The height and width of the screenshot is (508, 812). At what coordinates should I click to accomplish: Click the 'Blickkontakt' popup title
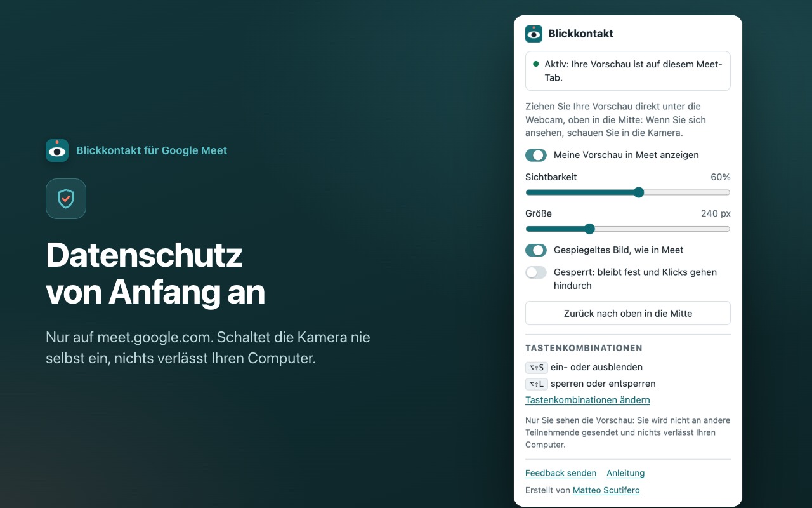[x=581, y=34]
